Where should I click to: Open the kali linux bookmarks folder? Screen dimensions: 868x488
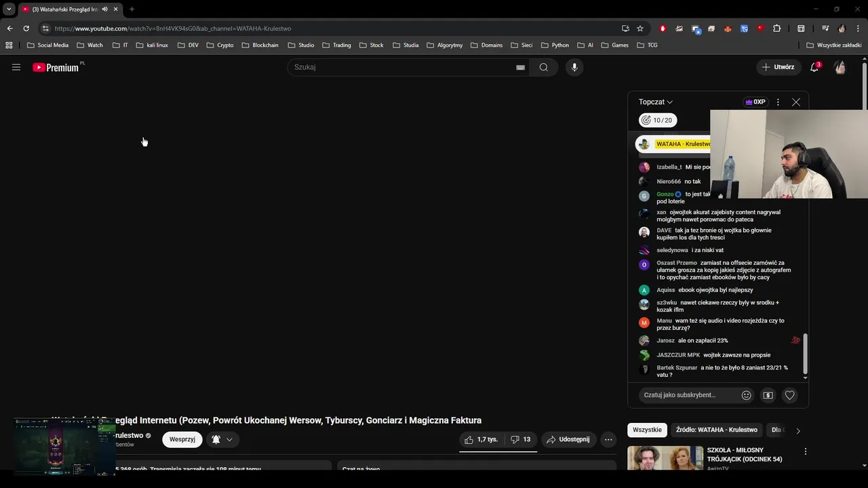pyautogui.click(x=152, y=45)
